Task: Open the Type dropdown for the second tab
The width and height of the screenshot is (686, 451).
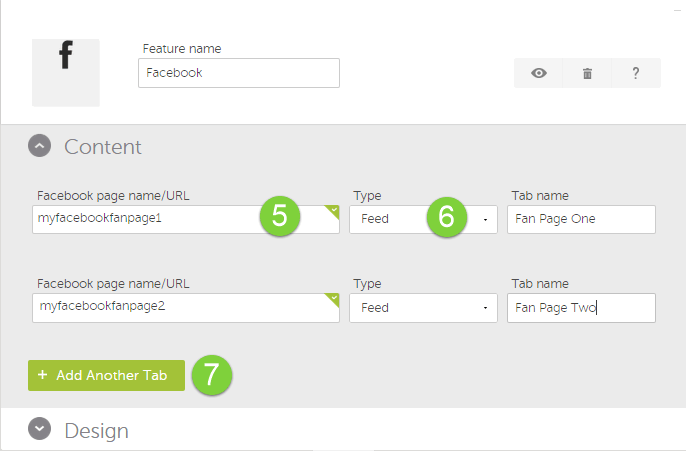Action: [x=422, y=307]
